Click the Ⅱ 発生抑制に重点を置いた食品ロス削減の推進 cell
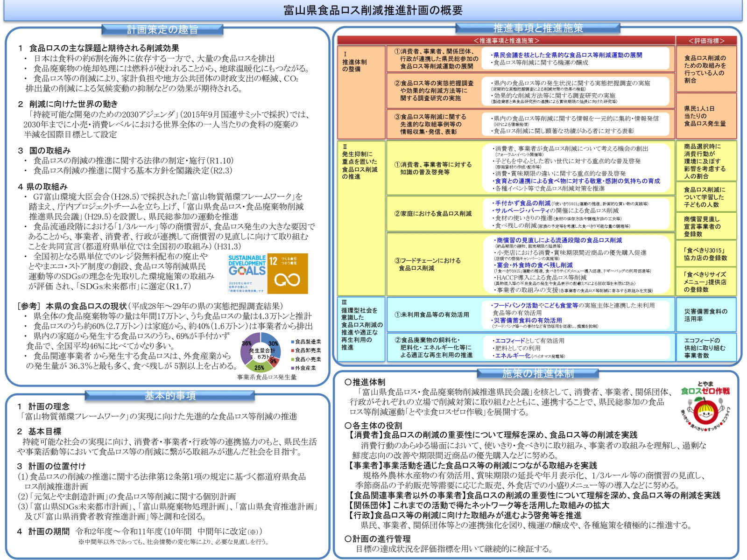Viewport: 747px width, 560px height. 361,218
